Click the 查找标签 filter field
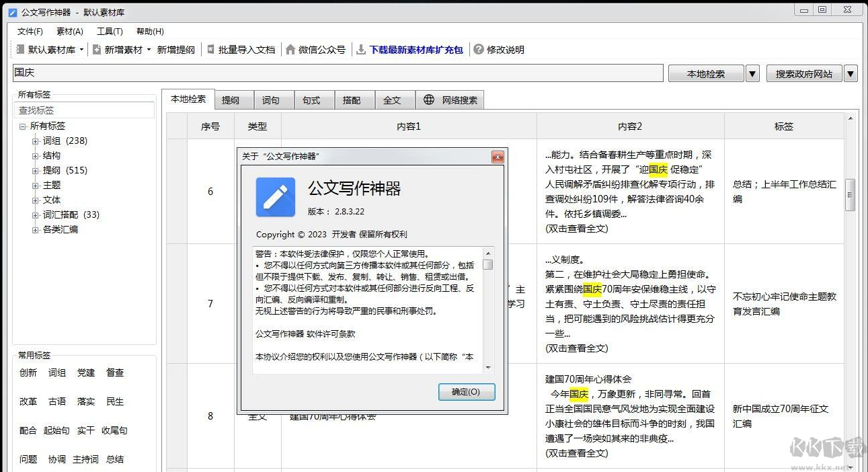Viewport: 868px width, 472px height. [85, 110]
